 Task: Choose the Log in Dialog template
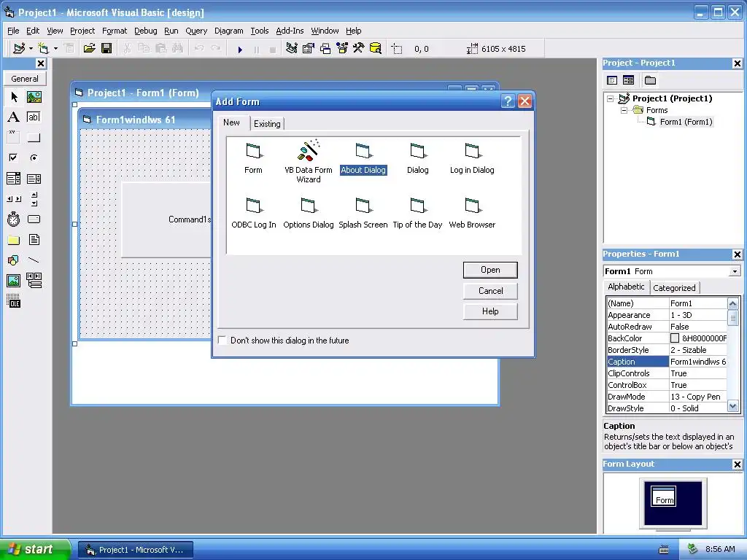pyautogui.click(x=472, y=158)
